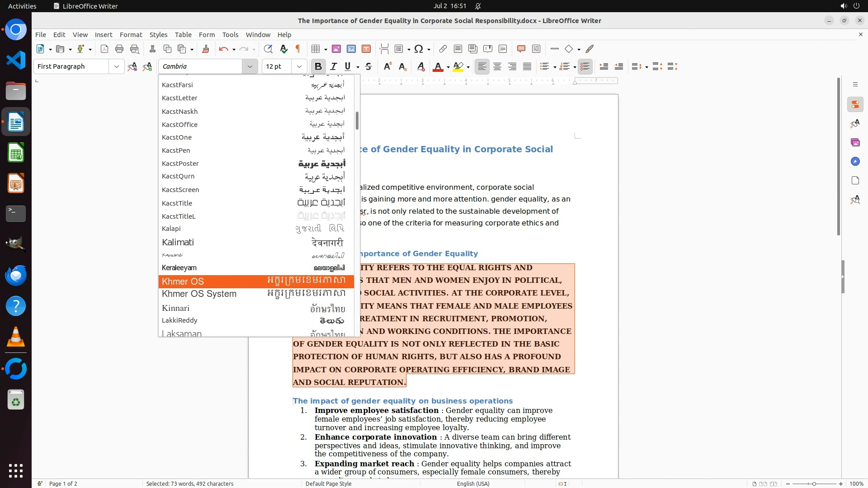Expand the paragraph style dropdown
This screenshot has width=868, height=488.
coord(116,66)
